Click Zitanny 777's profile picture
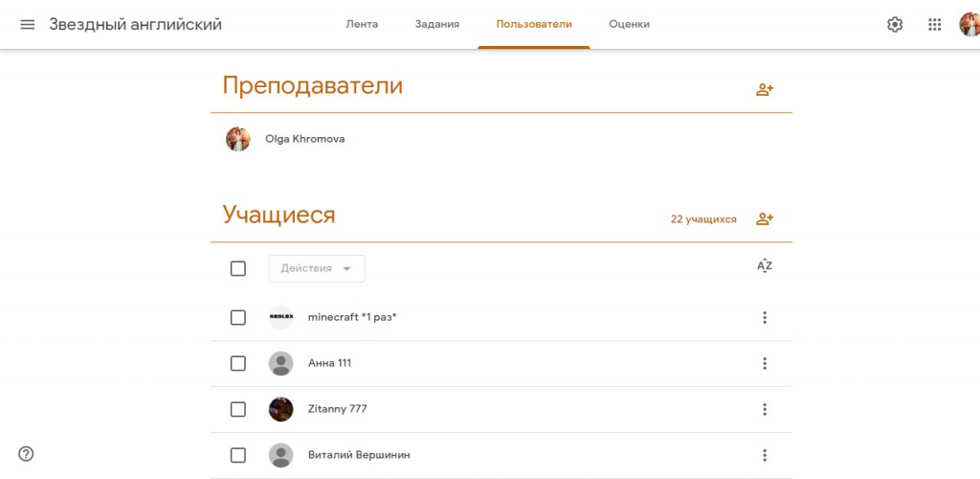Screen dimensions: 980x479 281,409
